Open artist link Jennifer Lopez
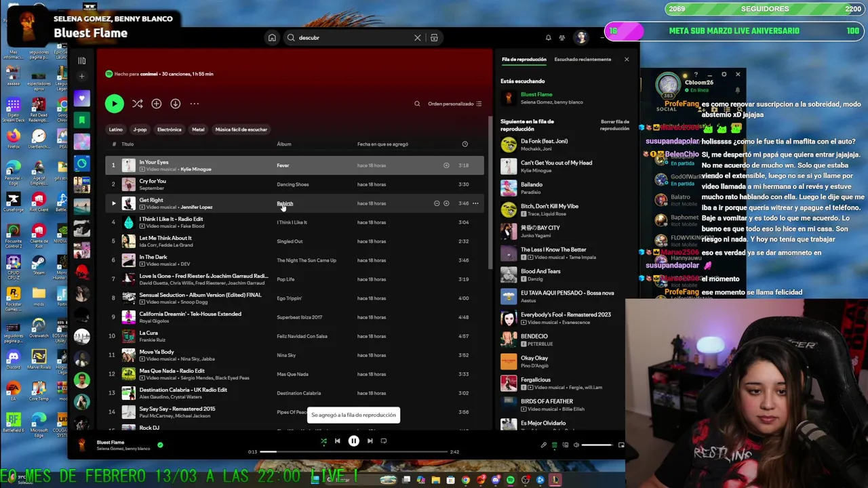The height and width of the screenshot is (488, 868). click(x=196, y=207)
